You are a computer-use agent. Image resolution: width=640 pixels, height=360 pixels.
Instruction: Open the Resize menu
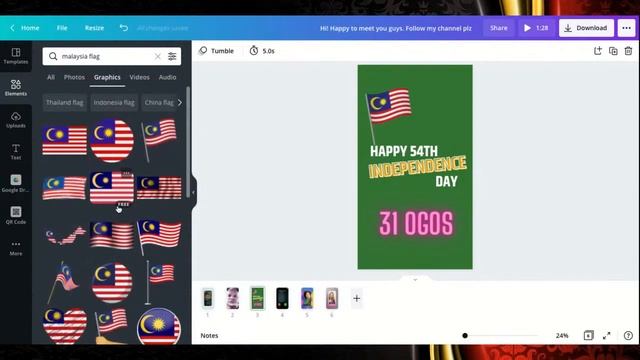tap(94, 28)
